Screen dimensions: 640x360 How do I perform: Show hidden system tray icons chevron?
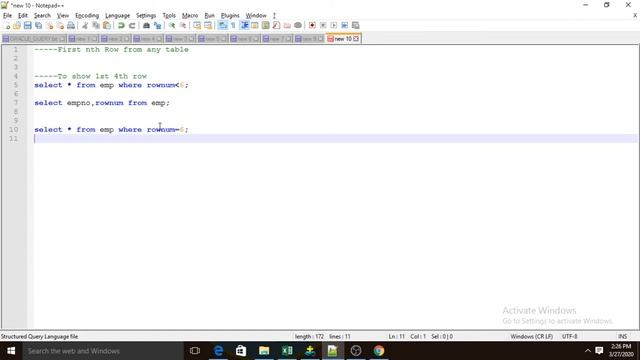587,351
